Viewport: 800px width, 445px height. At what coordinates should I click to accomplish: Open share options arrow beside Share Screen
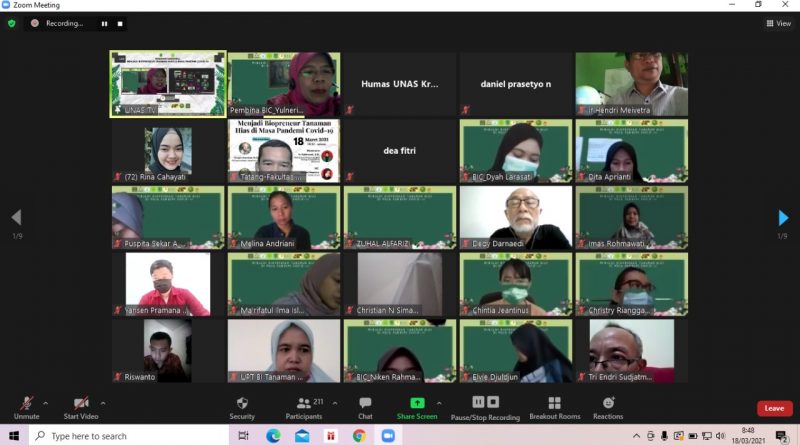pos(439,403)
